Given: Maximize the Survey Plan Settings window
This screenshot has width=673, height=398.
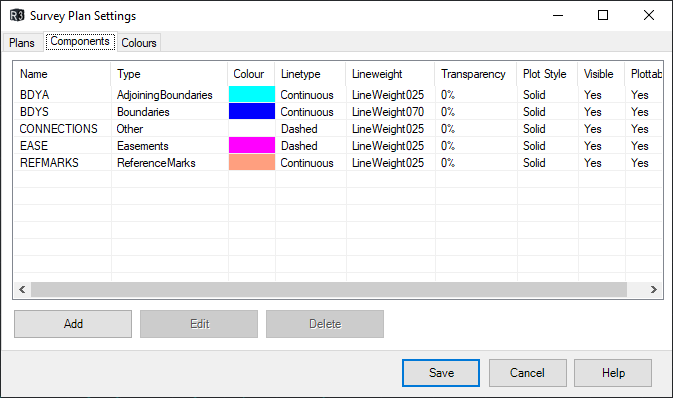Looking at the screenshot, I should 603,15.
